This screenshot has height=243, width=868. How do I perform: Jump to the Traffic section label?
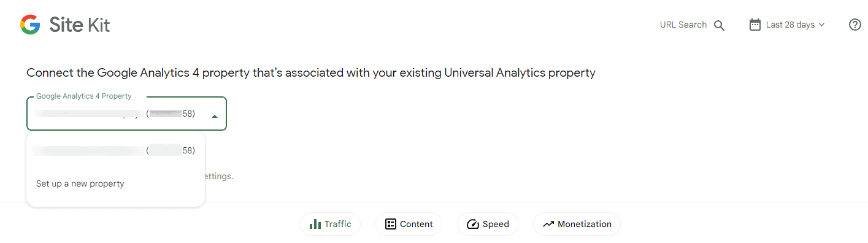[x=338, y=224]
